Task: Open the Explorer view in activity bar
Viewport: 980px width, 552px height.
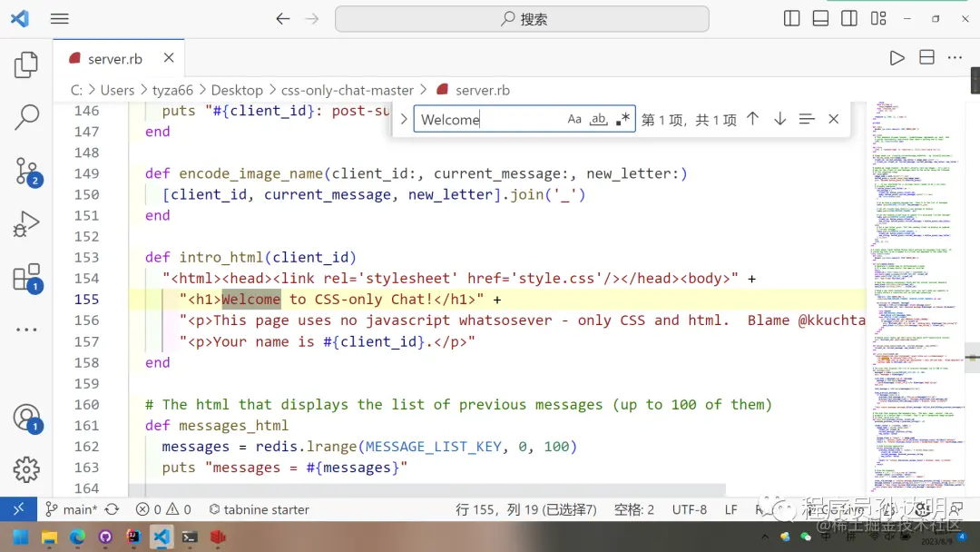Action: [26, 64]
